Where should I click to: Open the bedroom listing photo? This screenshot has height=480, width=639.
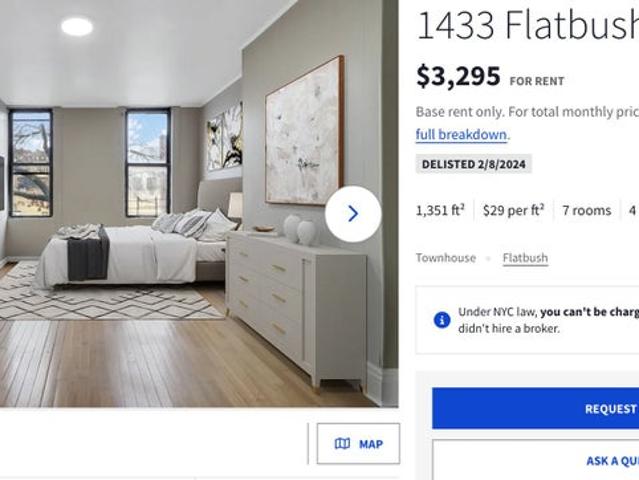coord(199,204)
